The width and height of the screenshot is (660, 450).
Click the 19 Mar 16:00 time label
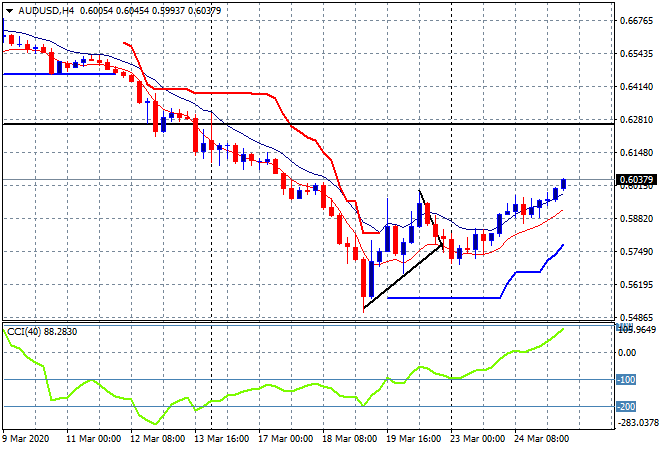coord(413,439)
